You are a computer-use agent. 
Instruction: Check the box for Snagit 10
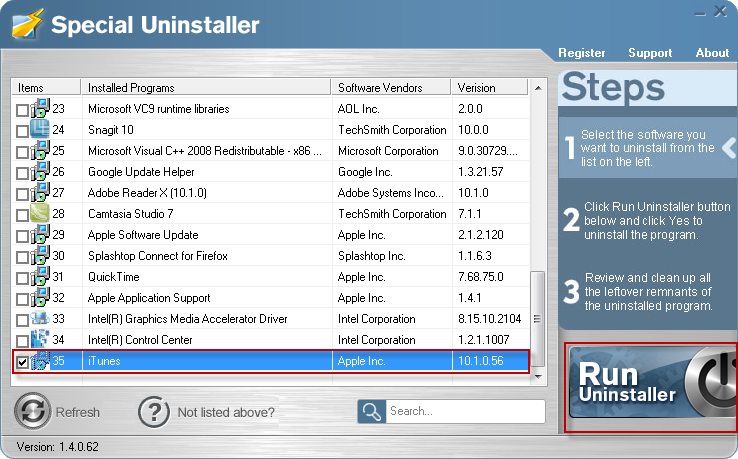click(x=22, y=131)
